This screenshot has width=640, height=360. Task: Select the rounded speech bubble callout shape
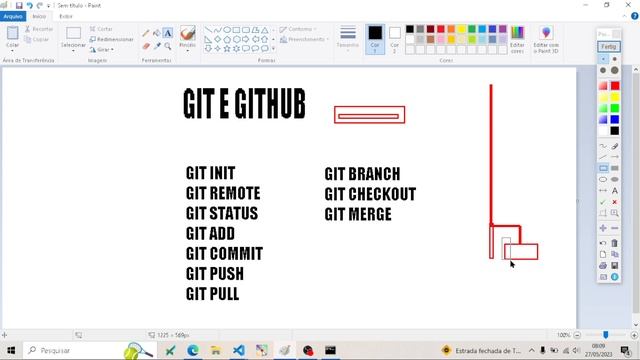pyautogui.click(x=246, y=49)
